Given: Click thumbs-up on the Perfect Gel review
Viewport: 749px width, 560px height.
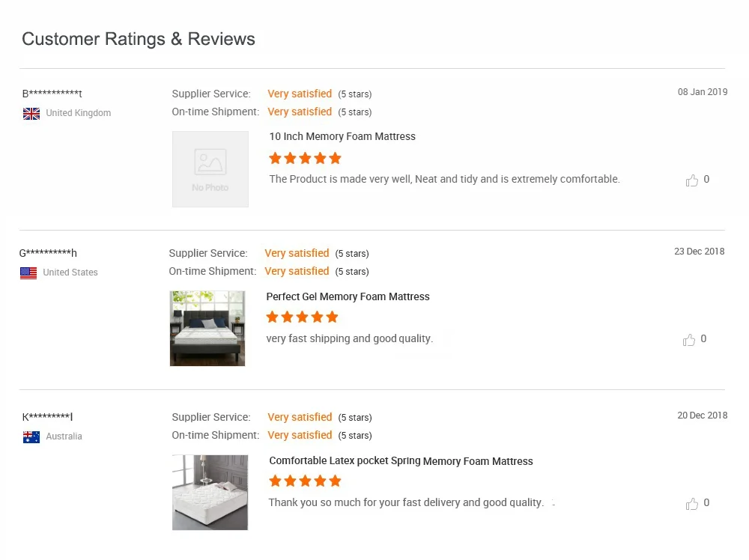Looking at the screenshot, I should [x=689, y=340].
